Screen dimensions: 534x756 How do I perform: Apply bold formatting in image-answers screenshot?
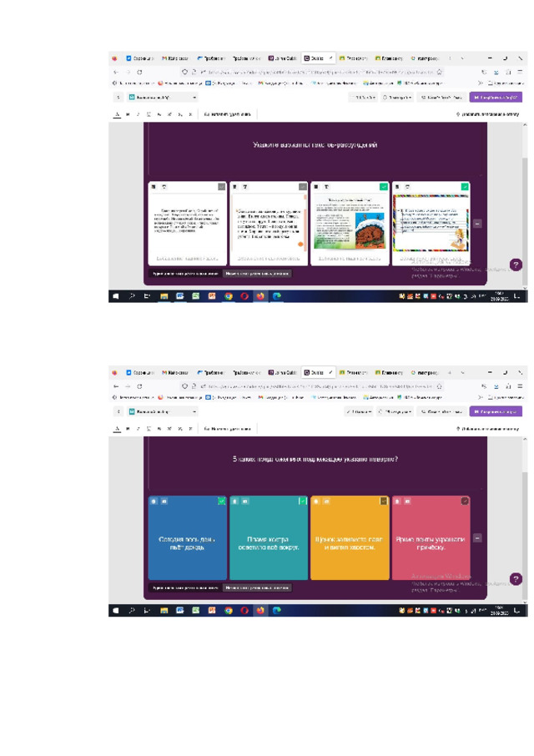pos(128,114)
